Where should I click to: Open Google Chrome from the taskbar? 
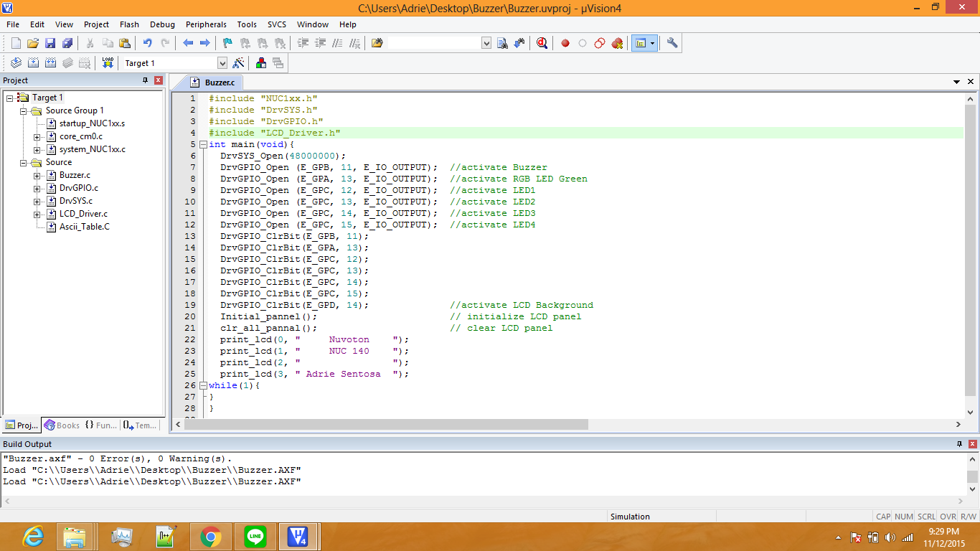tap(210, 537)
